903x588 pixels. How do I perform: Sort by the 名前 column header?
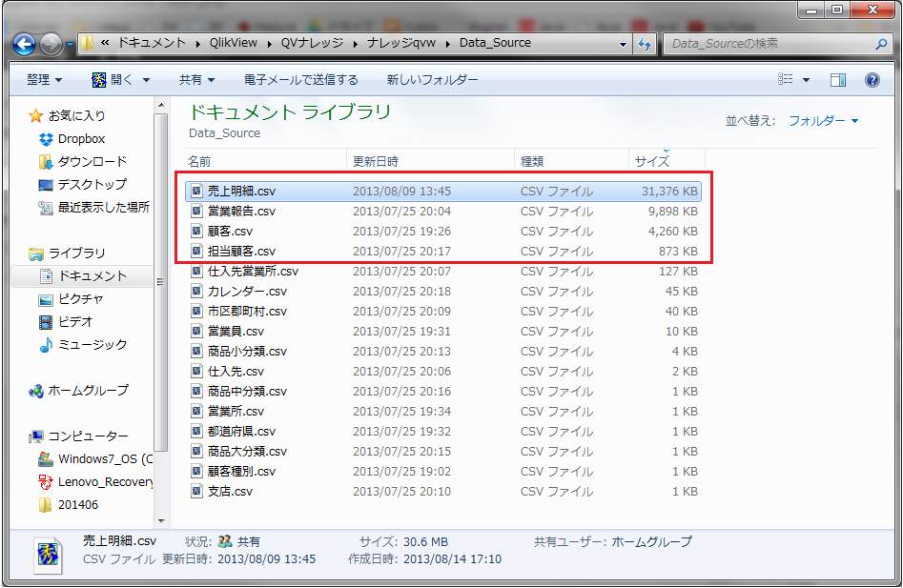265,162
